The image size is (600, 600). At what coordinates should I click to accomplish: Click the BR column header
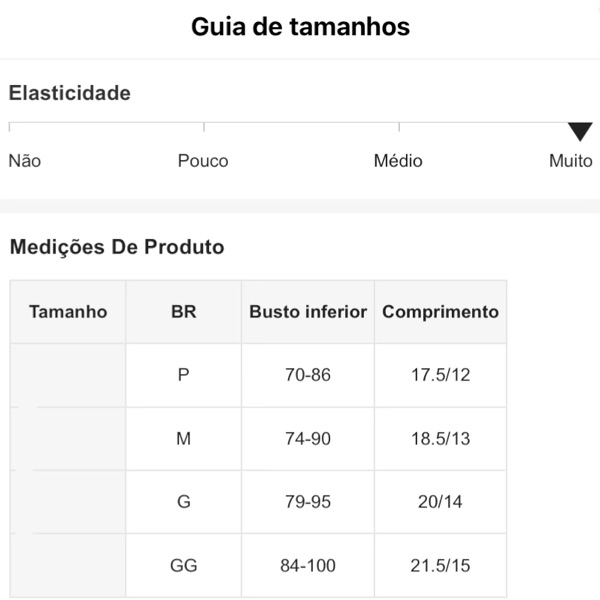[183, 312]
